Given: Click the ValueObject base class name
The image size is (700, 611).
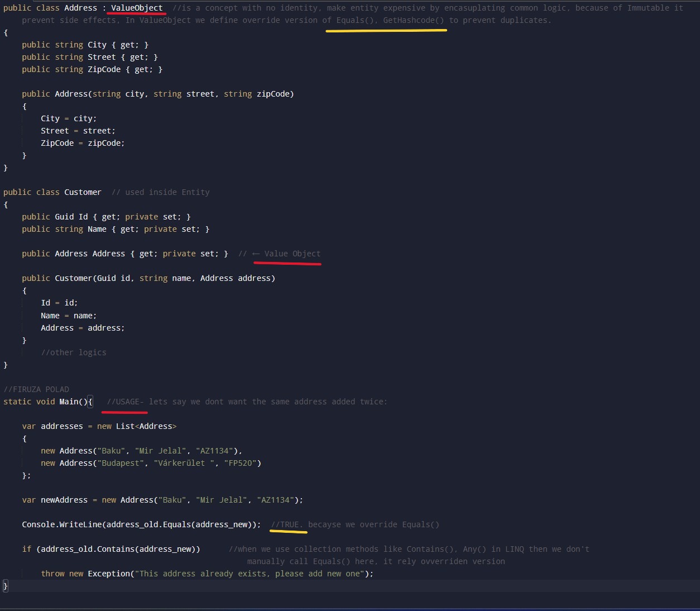Looking at the screenshot, I should [x=137, y=8].
